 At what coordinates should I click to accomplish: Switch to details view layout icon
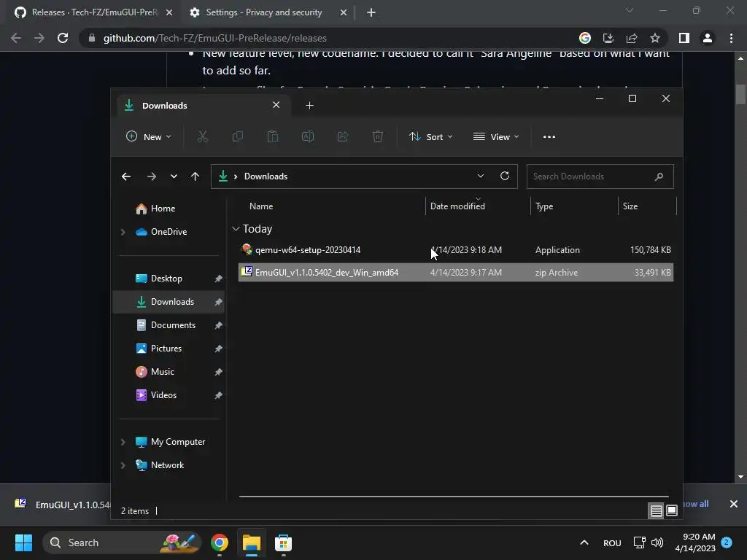[656, 510]
